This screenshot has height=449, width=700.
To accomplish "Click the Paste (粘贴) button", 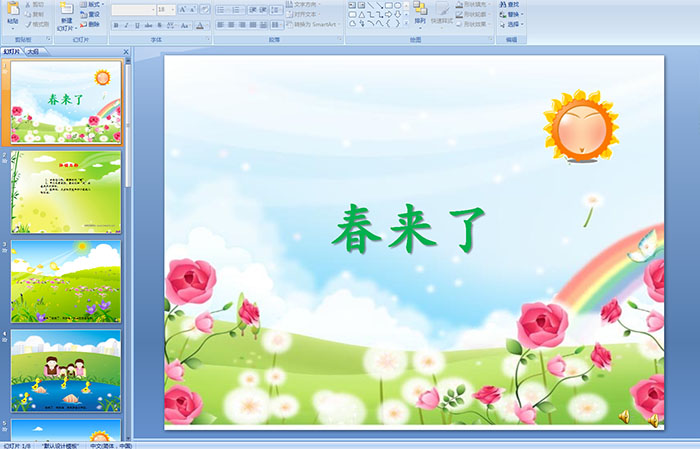I will pyautogui.click(x=13, y=16).
